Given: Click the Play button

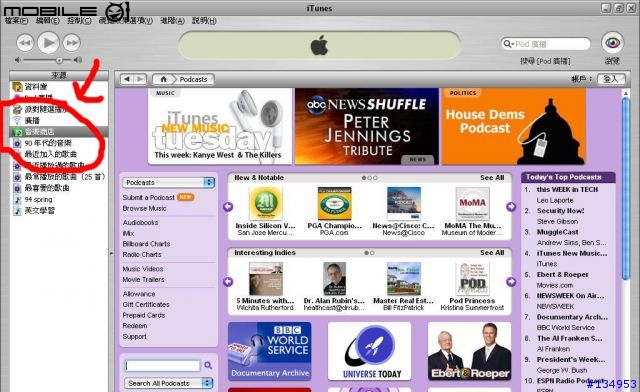Looking at the screenshot, I should click(x=48, y=42).
